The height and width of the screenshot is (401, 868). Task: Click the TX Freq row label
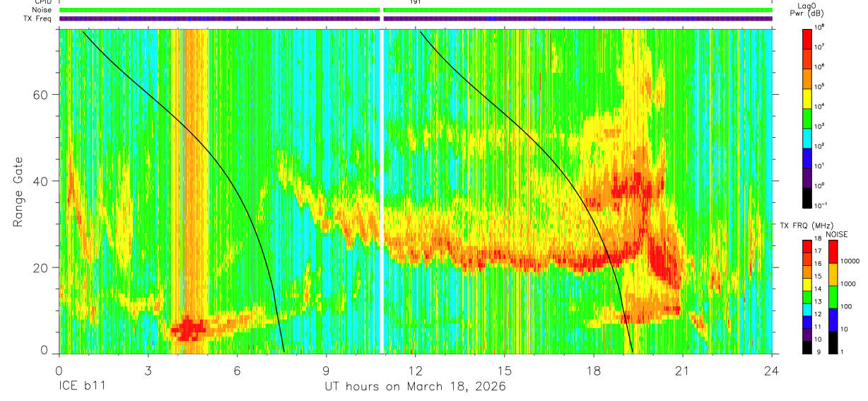[x=37, y=19]
